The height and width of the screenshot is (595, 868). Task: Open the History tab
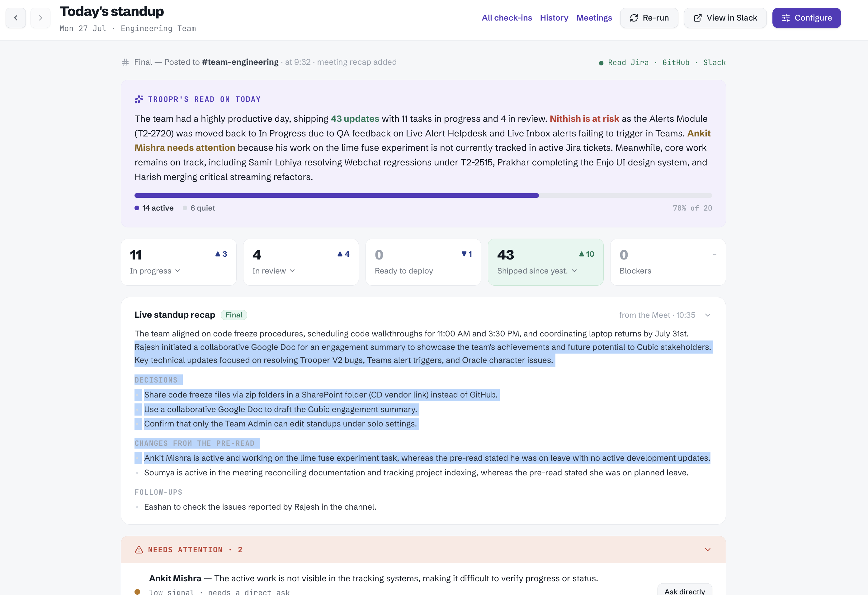click(554, 18)
